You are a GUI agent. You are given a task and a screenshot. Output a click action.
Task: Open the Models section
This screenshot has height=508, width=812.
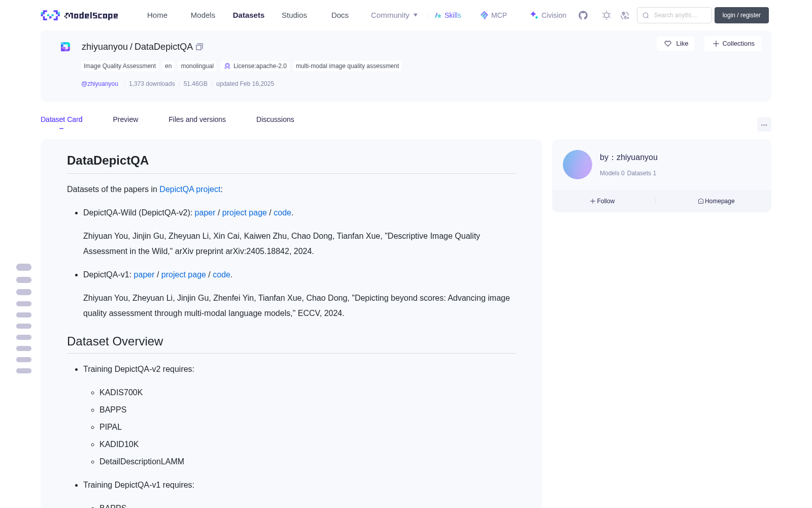pyautogui.click(x=203, y=15)
